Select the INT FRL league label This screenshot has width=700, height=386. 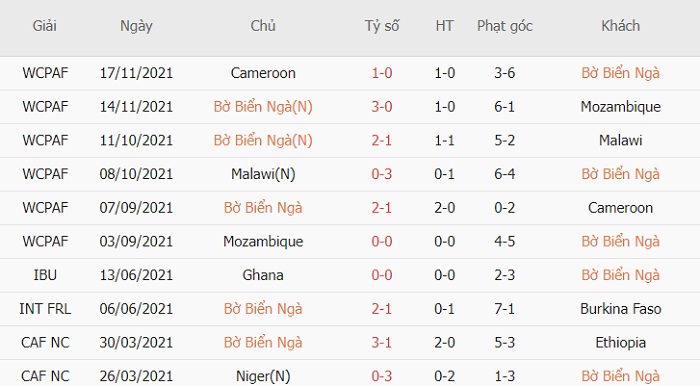point(45,309)
